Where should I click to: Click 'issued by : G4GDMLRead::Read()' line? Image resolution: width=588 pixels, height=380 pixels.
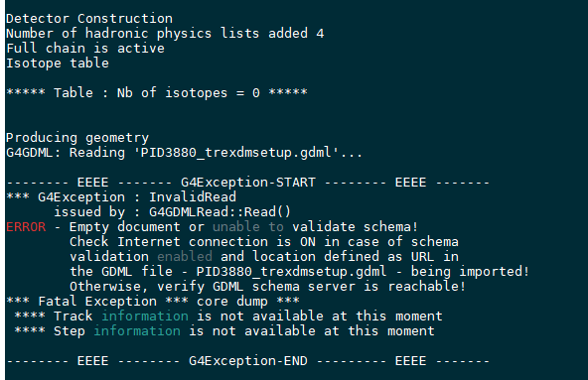click(x=172, y=212)
